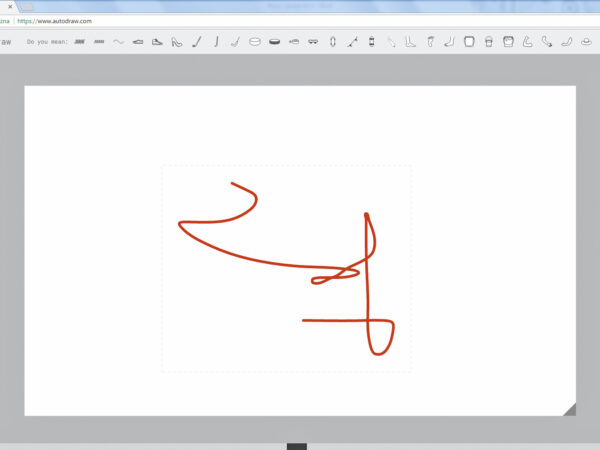Choose the hat suggestion icon
This screenshot has height=450, width=600.
(585, 42)
